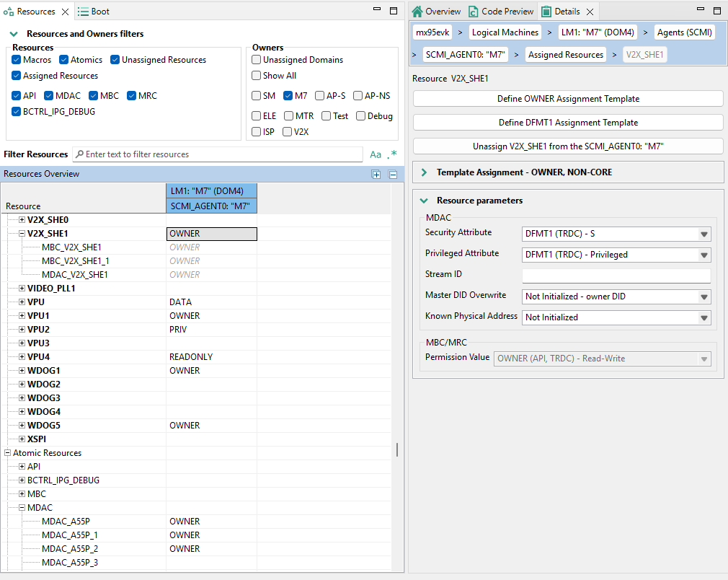
Task: Click the collapse all icon in Resources Overview
Action: [393, 175]
